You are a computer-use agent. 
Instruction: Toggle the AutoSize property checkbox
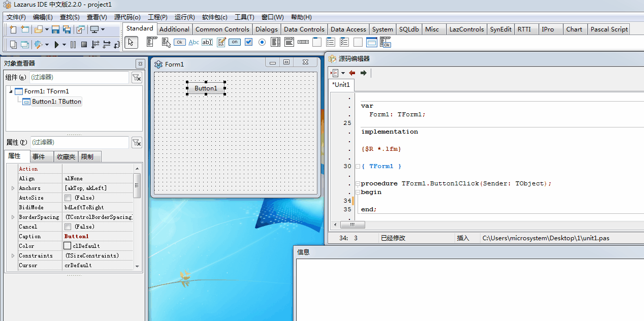[68, 198]
